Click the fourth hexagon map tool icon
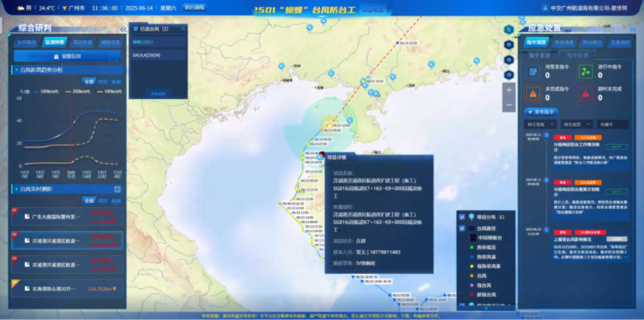Viewport: 644px width, 320px height. 510,75
